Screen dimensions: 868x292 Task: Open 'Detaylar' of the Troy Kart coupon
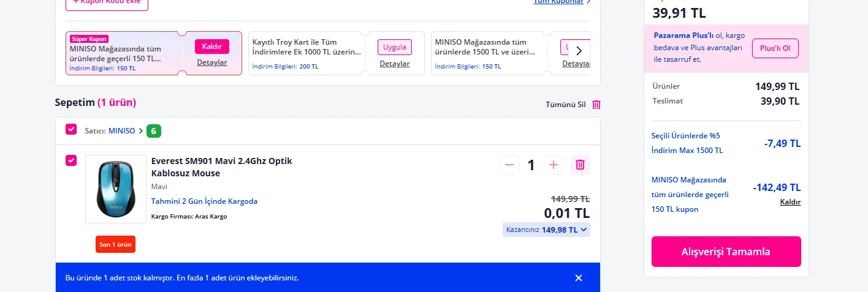(395, 64)
